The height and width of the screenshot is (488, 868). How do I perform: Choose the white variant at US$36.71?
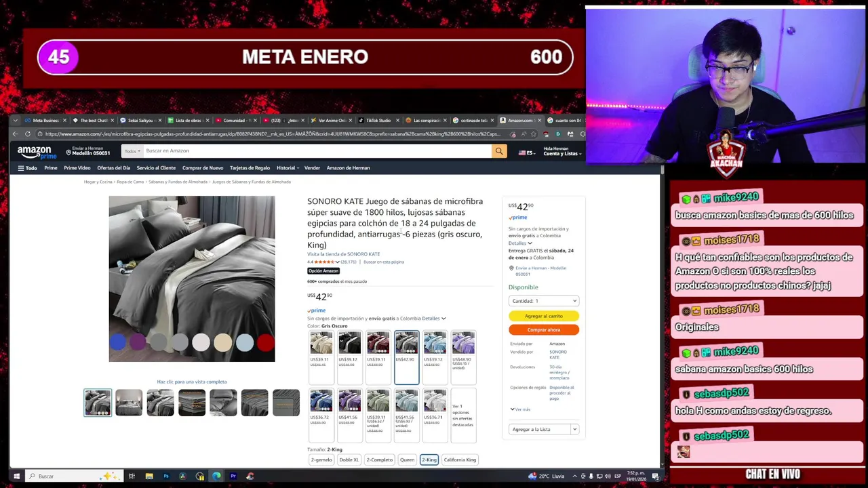pos(435,415)
